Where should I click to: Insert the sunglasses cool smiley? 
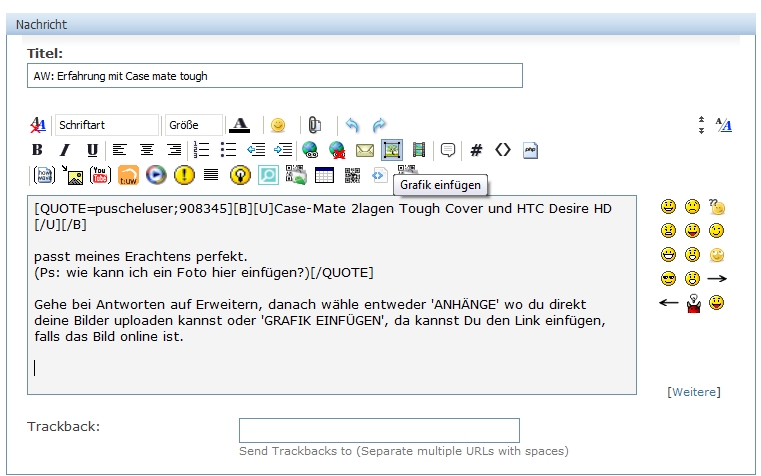point(668,279)
